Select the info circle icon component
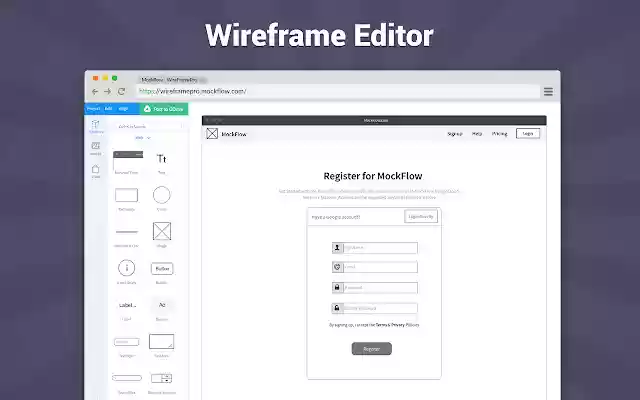 point(127,271)
